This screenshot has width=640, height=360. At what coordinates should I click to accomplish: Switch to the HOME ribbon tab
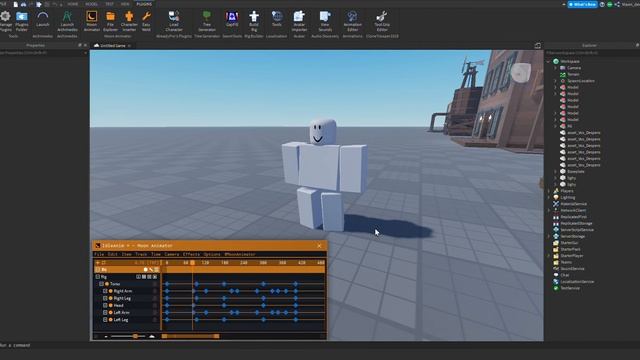pyautogui.click(x=73, y=4)
